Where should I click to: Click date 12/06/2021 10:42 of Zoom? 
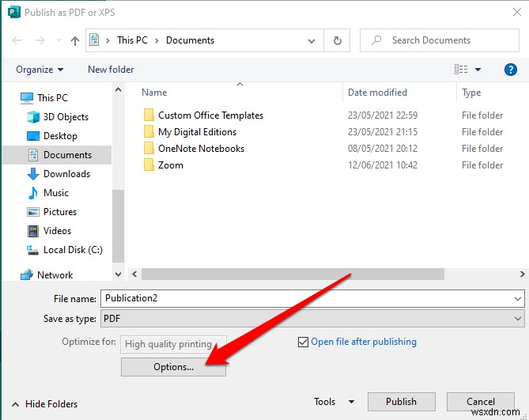383,165
